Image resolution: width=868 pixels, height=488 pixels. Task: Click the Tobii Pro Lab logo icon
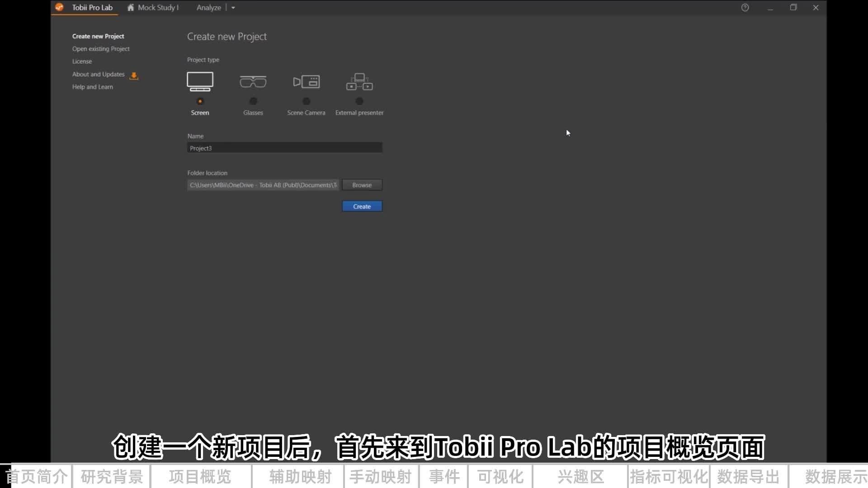point(59,7)
